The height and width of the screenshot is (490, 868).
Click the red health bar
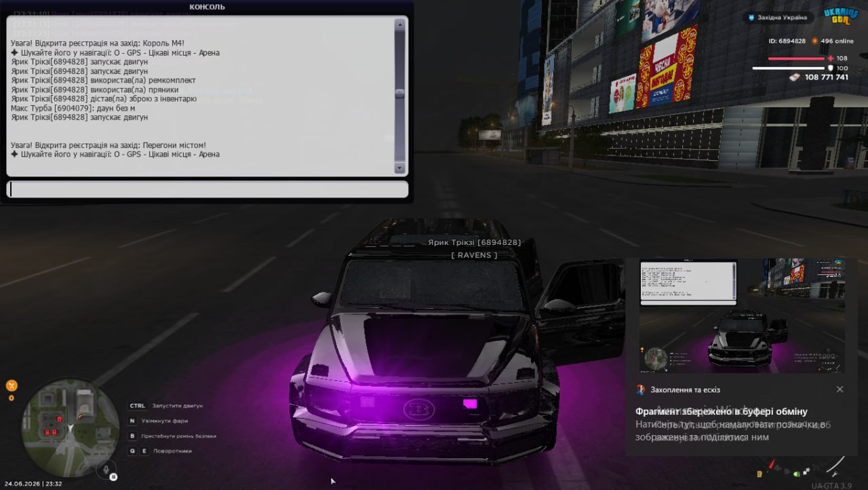point(796,58)
